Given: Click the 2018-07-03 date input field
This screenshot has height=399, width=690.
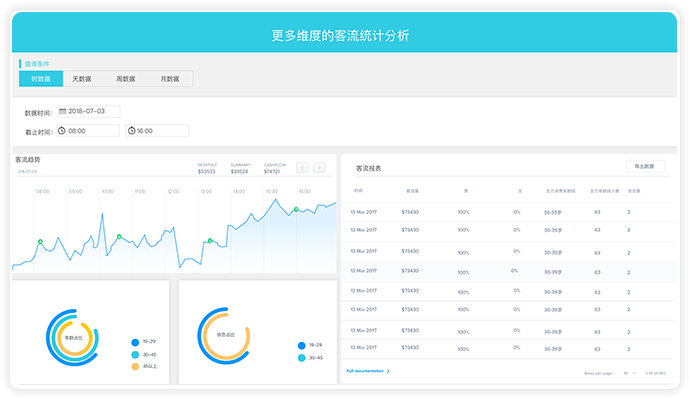Looking at the screenshot, I should pos(88,111).
